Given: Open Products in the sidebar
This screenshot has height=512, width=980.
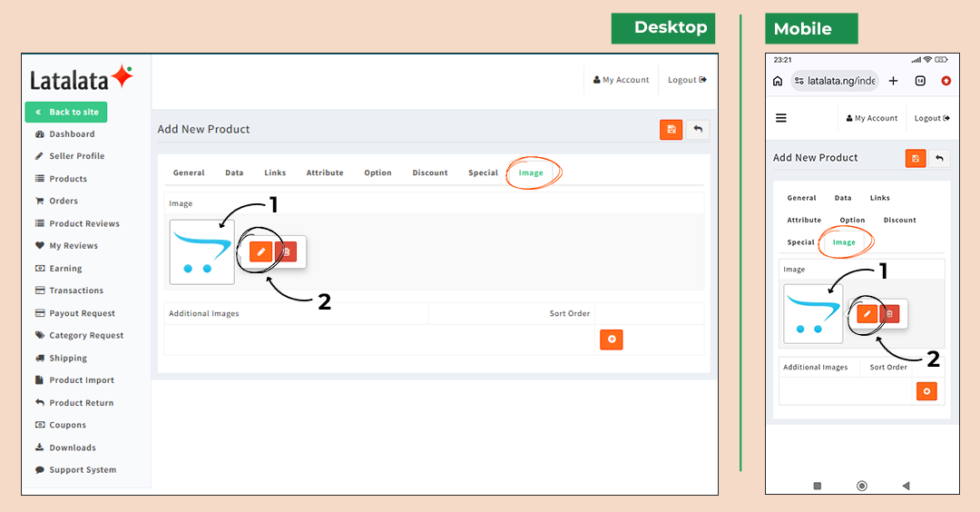Looking at the screenshot, I should 68,179.
